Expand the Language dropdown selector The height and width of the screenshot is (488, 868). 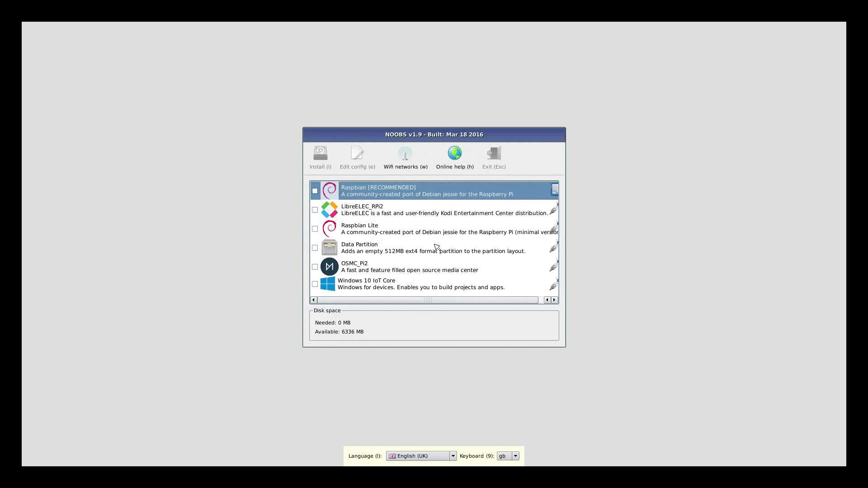(x=453, y=456)
